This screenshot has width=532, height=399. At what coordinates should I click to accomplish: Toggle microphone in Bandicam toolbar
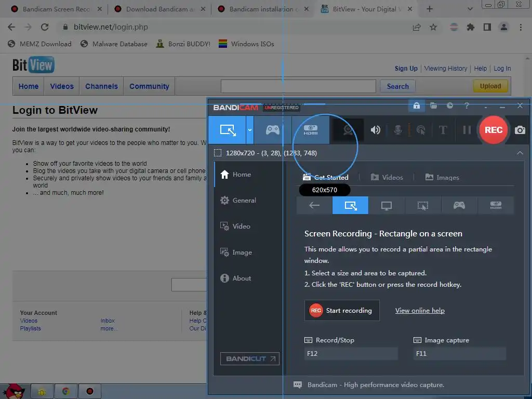click(x=397, y=130)
